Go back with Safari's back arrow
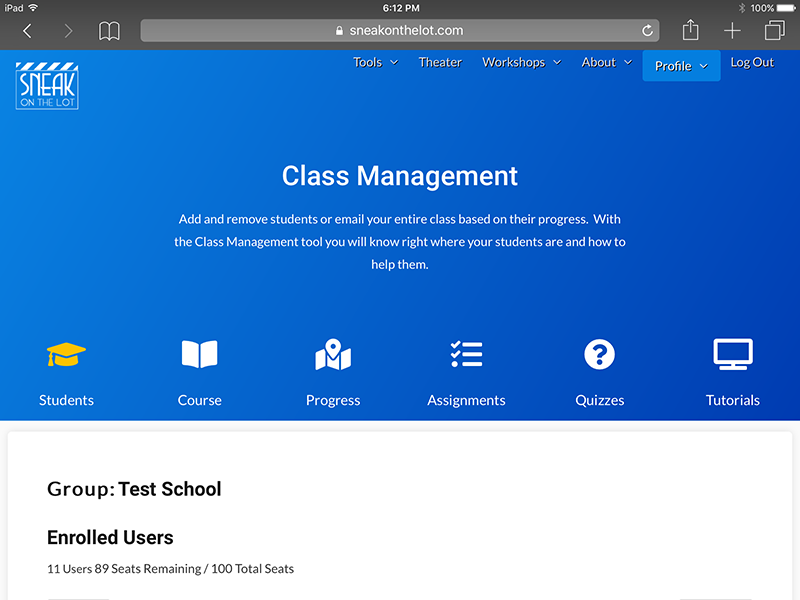The height and width of the screenshot is (600, 800). 28,31
